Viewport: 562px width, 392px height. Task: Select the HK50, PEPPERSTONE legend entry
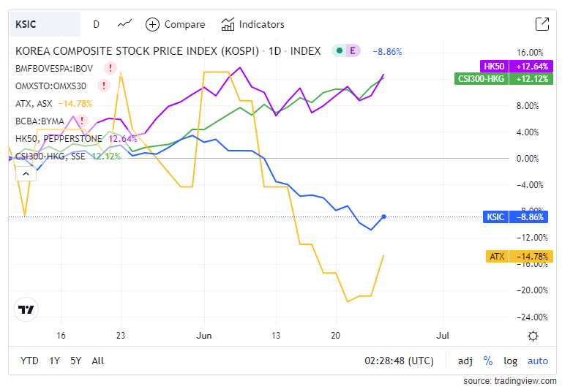[59, 139]
